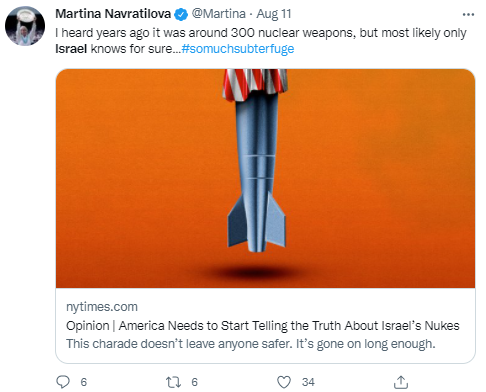The image size is (486, 392).
Task: Click the bold word Israel in tweet
Action: [x=71, y=49]
